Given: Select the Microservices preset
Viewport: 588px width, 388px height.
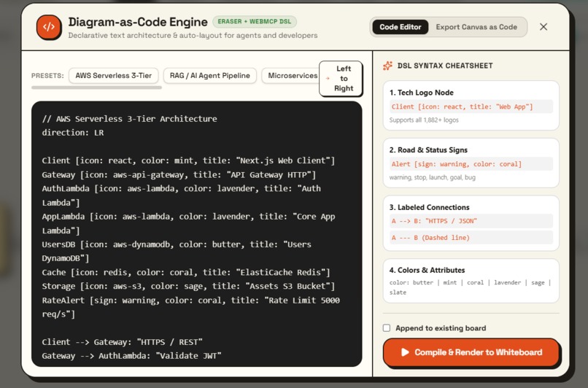Looking at the screenshot, I should pos(290,75).
